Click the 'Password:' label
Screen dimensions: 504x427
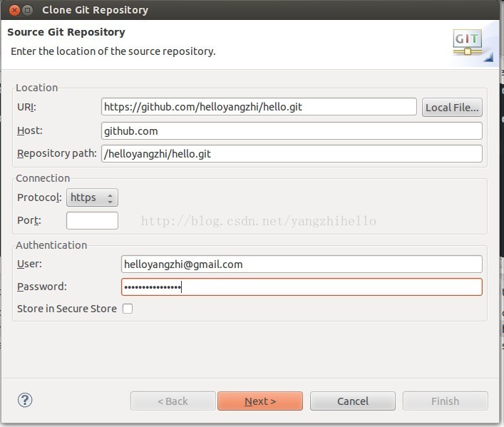coord(42,287)
